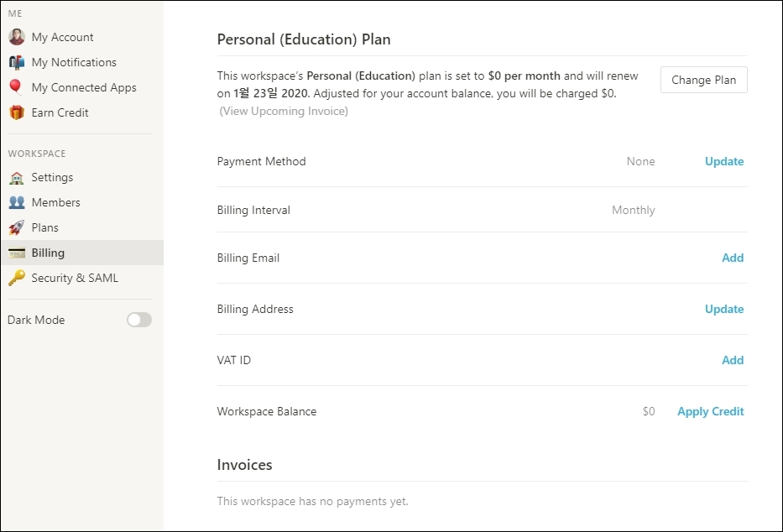The width and height of the screenshot is (783, 532).
Task: Open the My Connected Apps section
Action: click(x=83, y=87)
